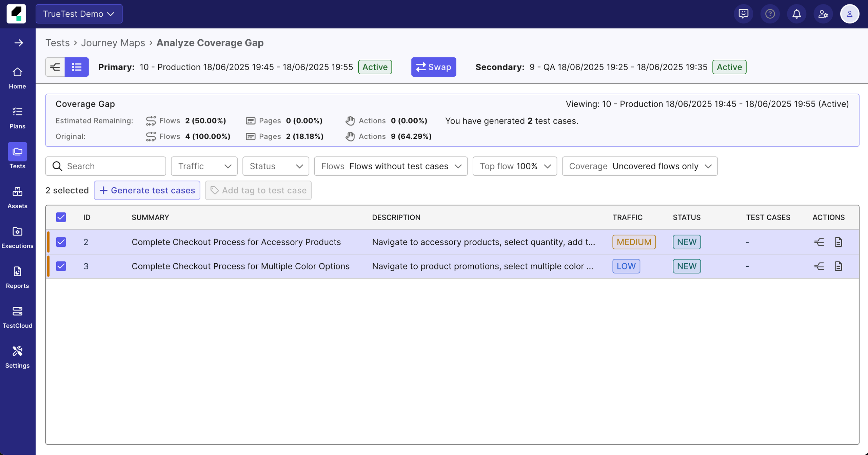Sort by the ID column header
The width and height of the screenshot is (868, 455).
[x=87, y=217]
